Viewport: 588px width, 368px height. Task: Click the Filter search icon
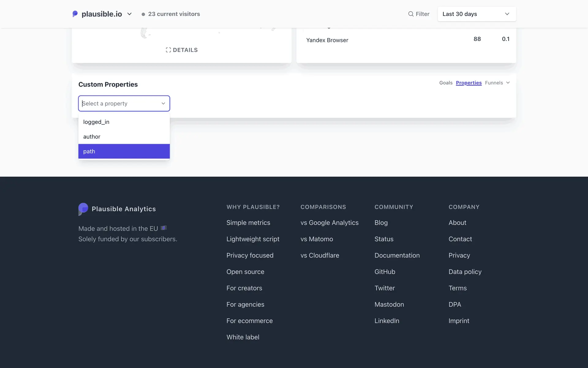point(411,14)
